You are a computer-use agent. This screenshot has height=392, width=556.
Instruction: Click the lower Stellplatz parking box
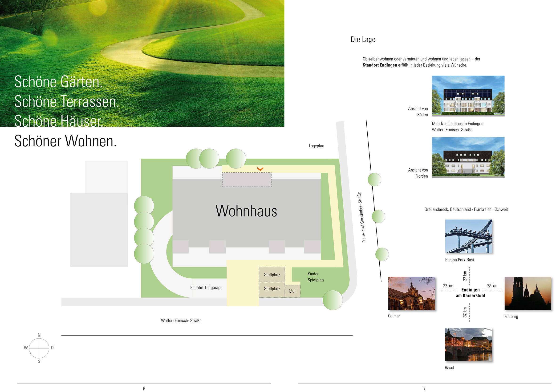tap(272, 289)
